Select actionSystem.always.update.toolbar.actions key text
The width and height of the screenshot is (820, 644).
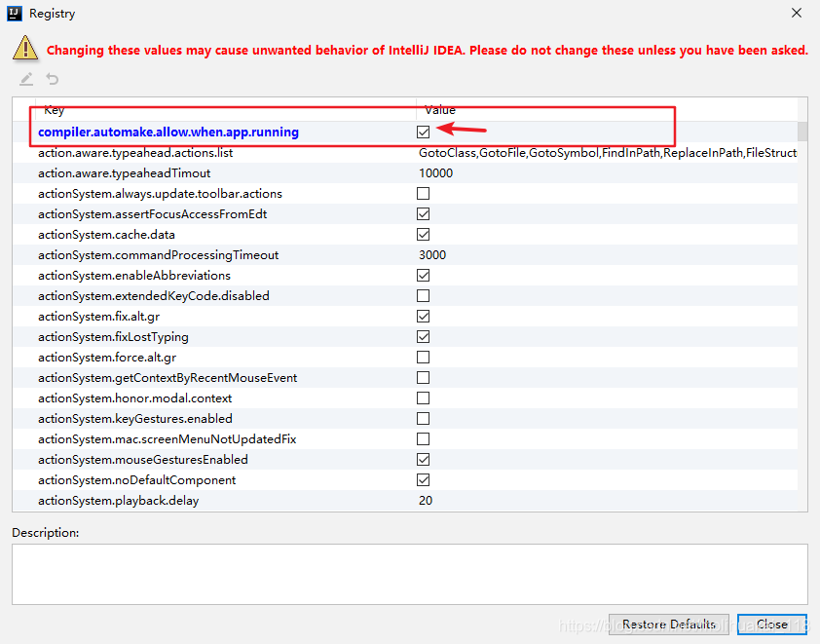coord(160,194)
